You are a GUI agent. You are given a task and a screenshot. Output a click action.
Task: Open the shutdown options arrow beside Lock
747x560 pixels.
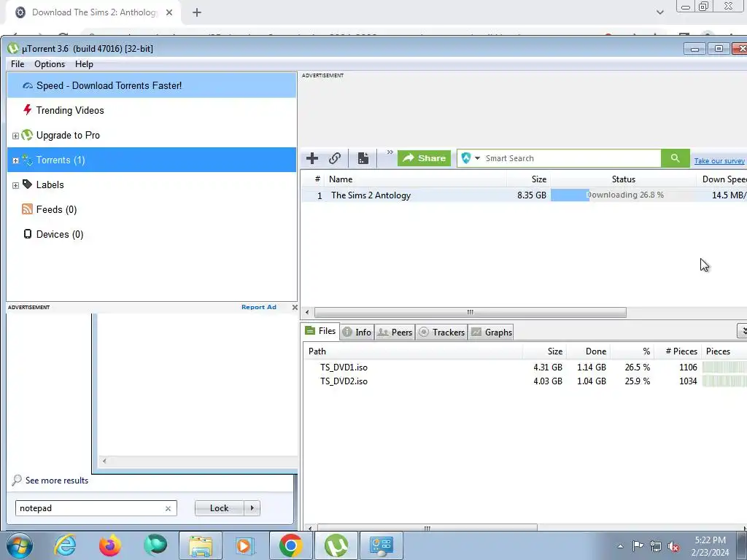point(252,508)
